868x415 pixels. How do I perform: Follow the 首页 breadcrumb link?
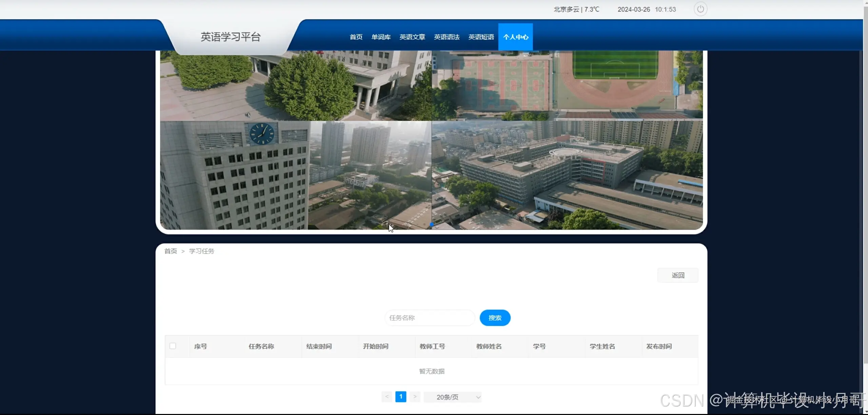click(x=171, y=251)
